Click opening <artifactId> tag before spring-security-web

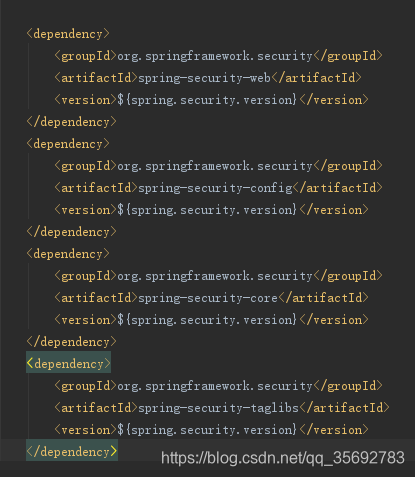click(96, 78)
